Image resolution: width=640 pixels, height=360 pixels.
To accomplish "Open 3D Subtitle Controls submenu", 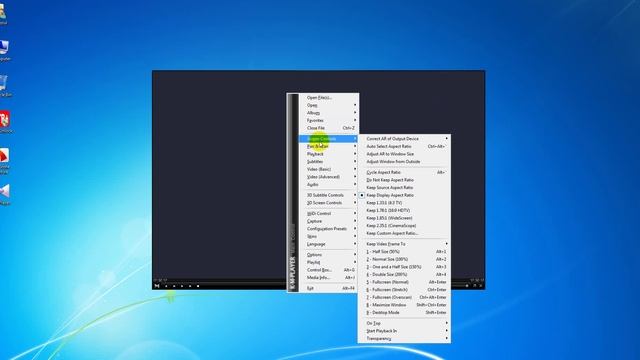I will (329, 195).
